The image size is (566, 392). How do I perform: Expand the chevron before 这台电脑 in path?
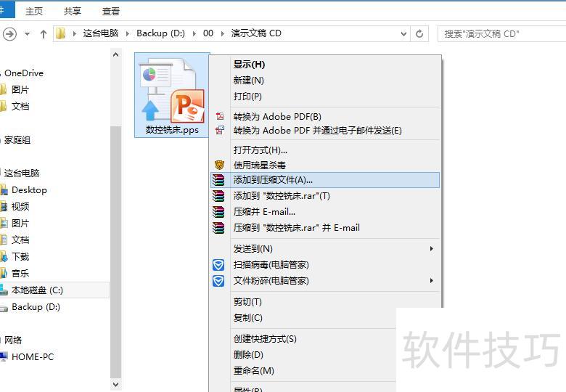74,33
